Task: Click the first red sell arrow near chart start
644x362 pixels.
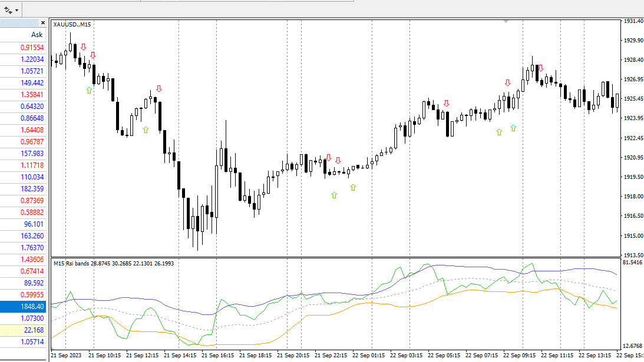Action: (x=84, y=47)
